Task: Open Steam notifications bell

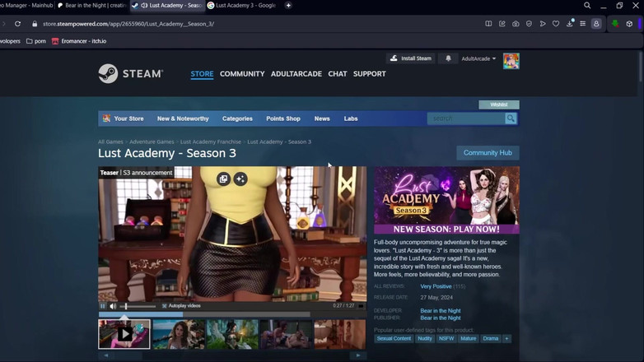Action: tap(448, 58)
